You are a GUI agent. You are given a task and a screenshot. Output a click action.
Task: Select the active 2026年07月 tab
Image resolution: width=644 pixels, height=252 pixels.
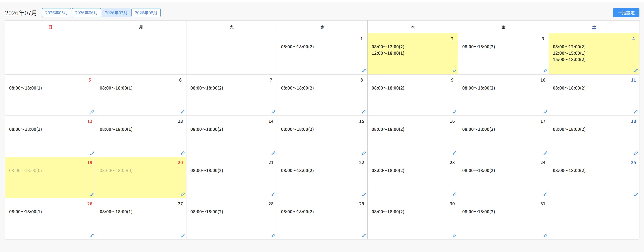(x=116, y=13)
